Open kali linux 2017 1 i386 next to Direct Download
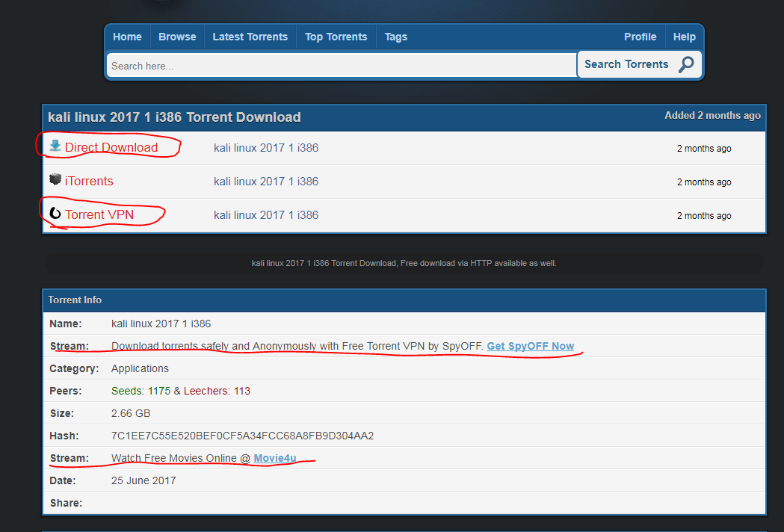Image resolution: width=784 pixels, height=532 pixels. [266, 147]
